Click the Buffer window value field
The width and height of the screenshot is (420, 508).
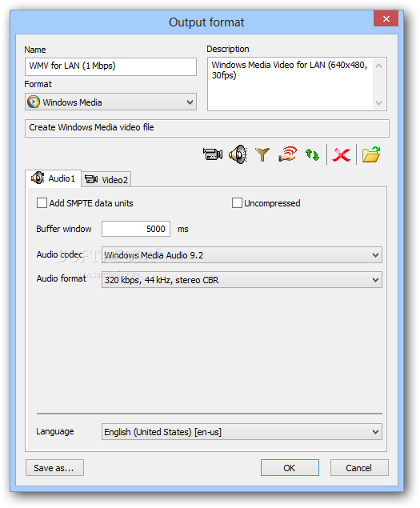pos(136,229)
